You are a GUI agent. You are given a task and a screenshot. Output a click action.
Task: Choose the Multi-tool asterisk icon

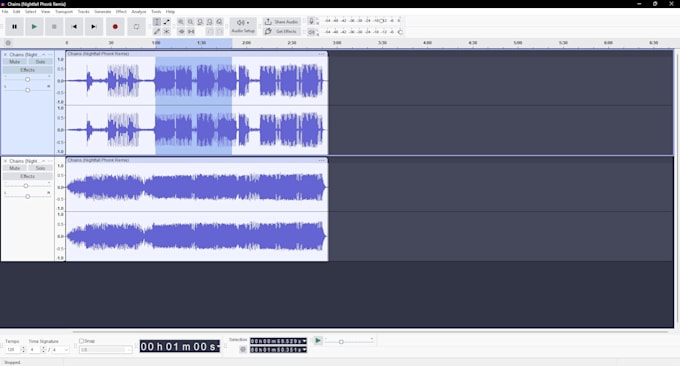pos(167,32)
